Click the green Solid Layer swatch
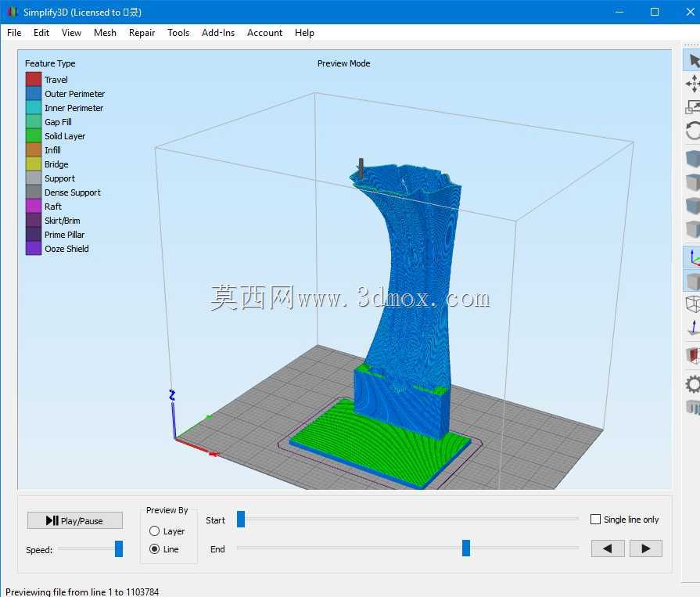Viewport: 700px width, 597px height. [x=34, y=135]
